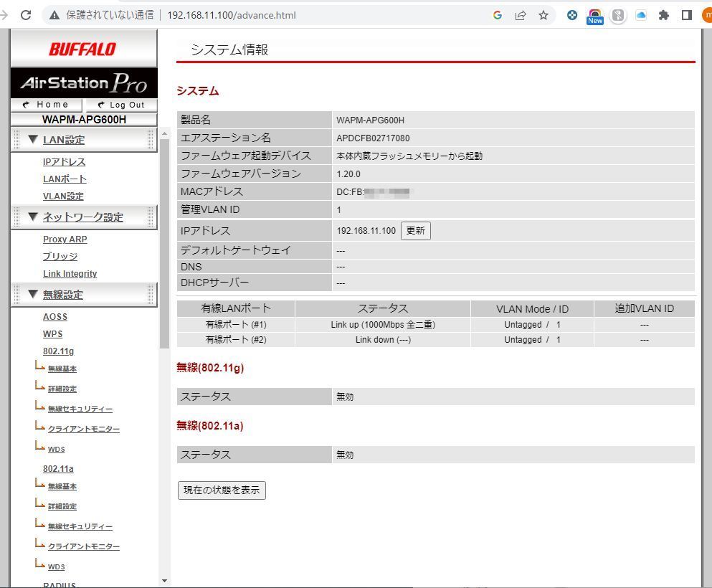
Task: Go to Home in sidebar
Action: pyautogui.click(x=47, y=105)
